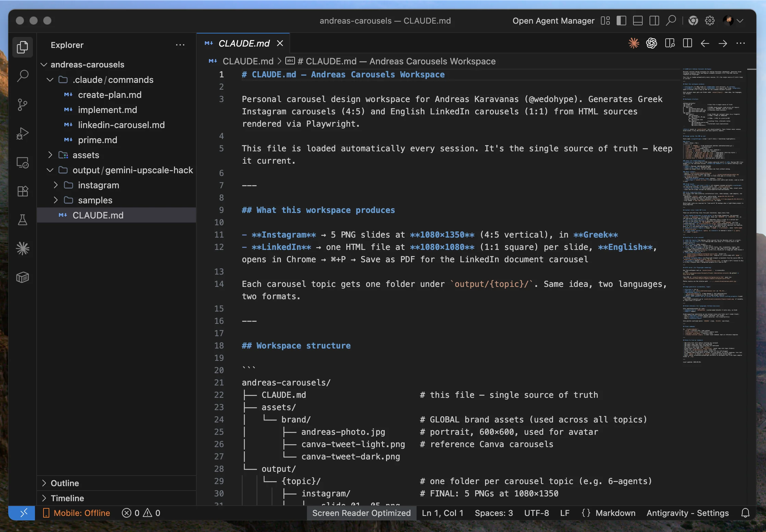Screen dimensions: 766x532
Task: Change indentation via Spaces: 3
Action: coord(494,513)
